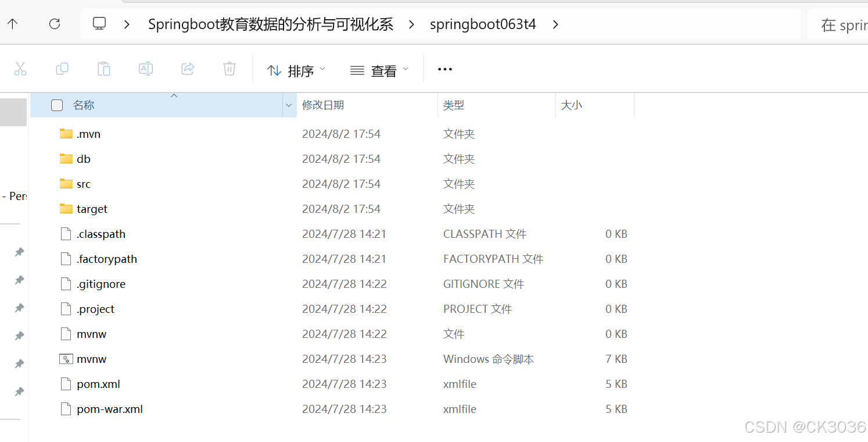
Task: Click the Share icon in the toolbar
Action: 187,69
